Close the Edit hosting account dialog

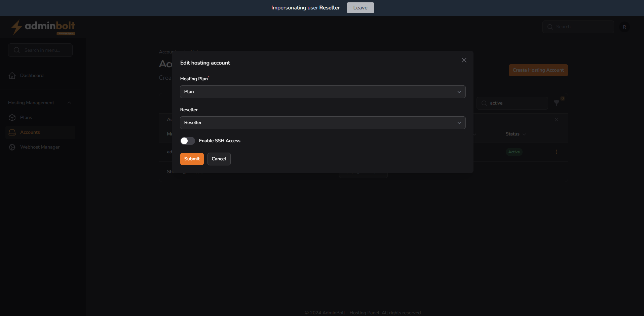(464, 60)
